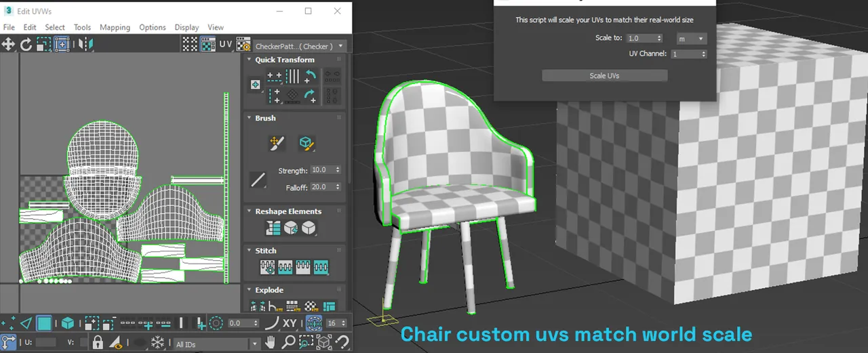Click Align Vertically in Quick Transform
The image size is (868, 353).
click(x=275, y=96)
